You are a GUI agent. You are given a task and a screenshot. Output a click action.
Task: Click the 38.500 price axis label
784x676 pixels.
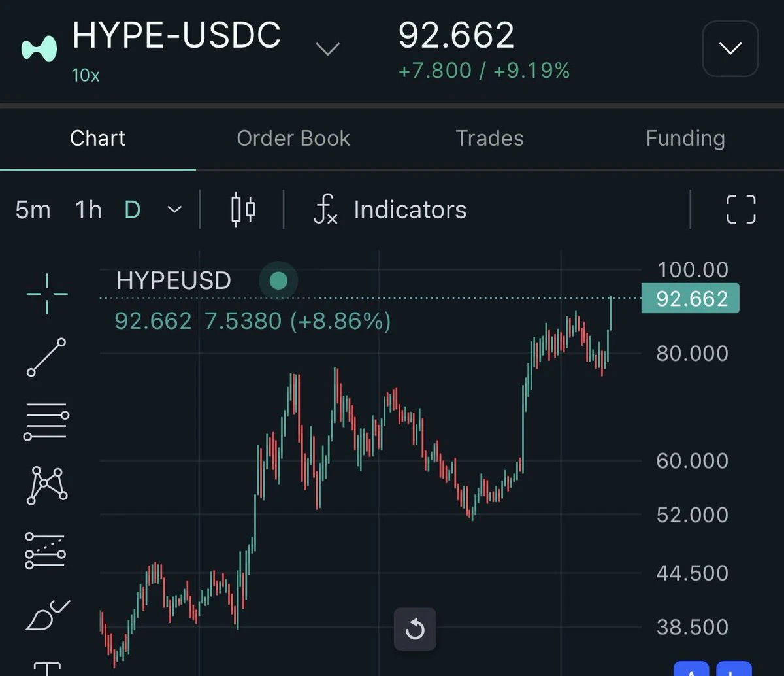(693, 628)
